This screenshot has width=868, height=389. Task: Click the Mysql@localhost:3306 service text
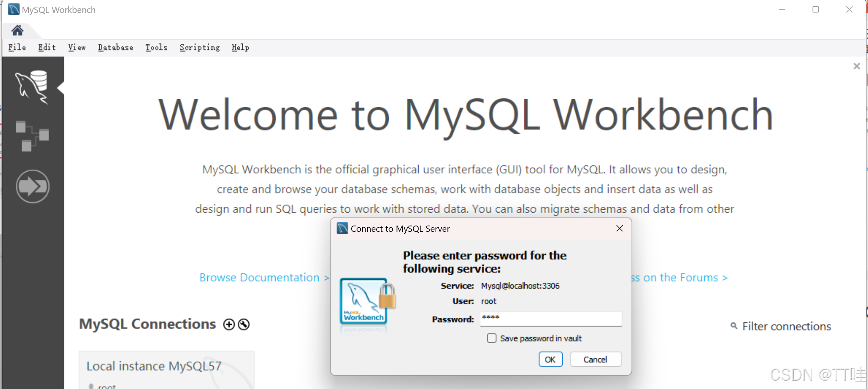point(520,286)
